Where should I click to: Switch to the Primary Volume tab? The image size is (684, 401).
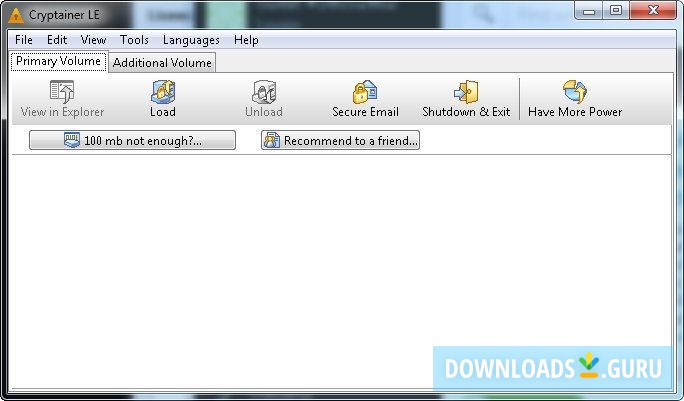(x=58, y=61)
